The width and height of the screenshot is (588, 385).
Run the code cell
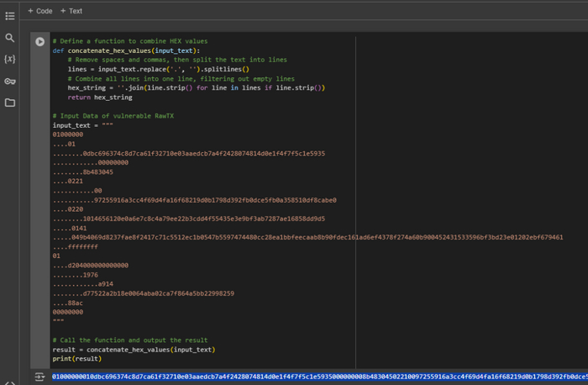pyautogui.click(x=39, y=42)
